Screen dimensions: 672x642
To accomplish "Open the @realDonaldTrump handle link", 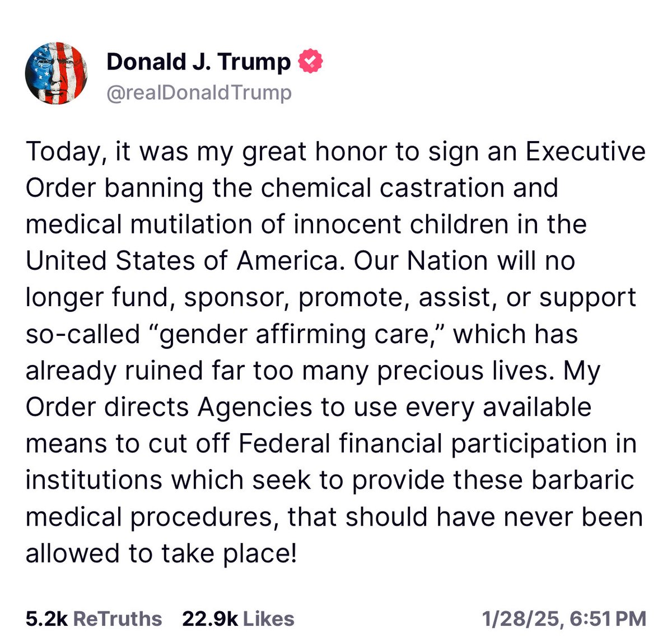I will point(199,92).
